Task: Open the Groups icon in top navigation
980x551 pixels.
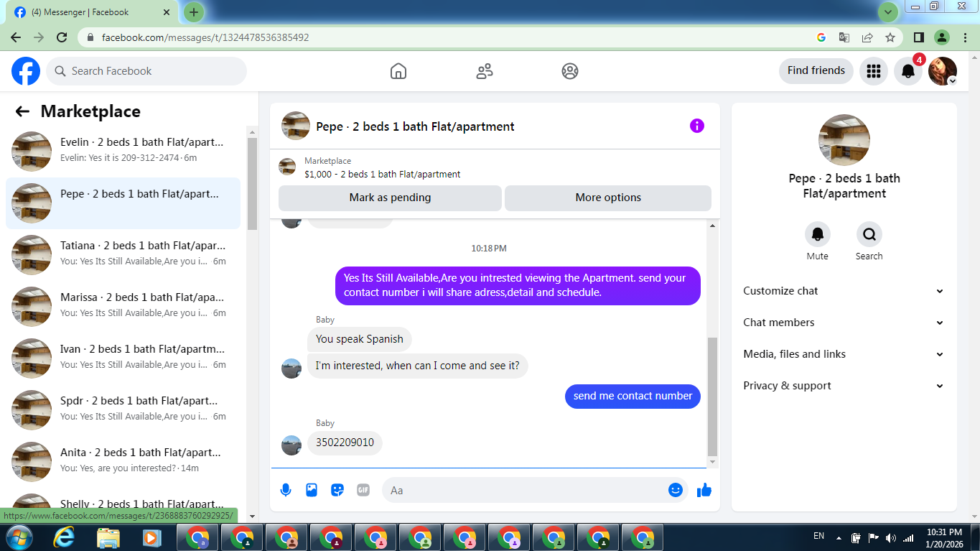Action: pos(570,71)
